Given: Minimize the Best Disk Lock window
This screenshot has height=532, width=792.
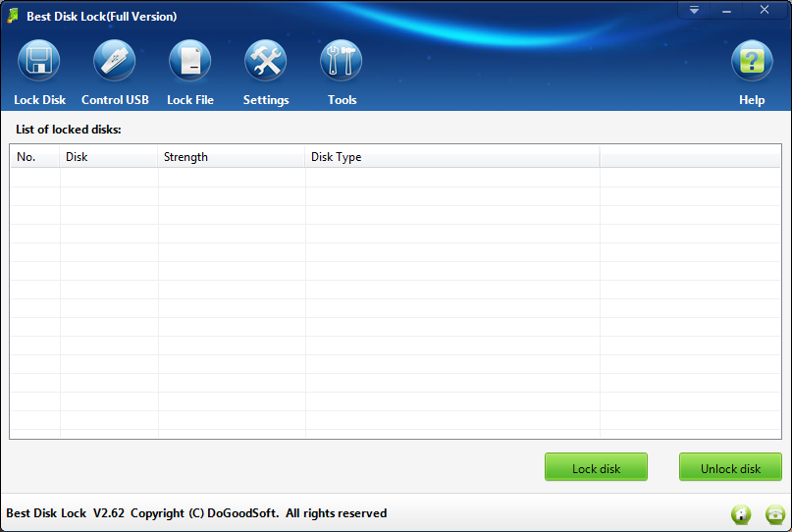Looking at the screenshot, I should click(727, 10).
